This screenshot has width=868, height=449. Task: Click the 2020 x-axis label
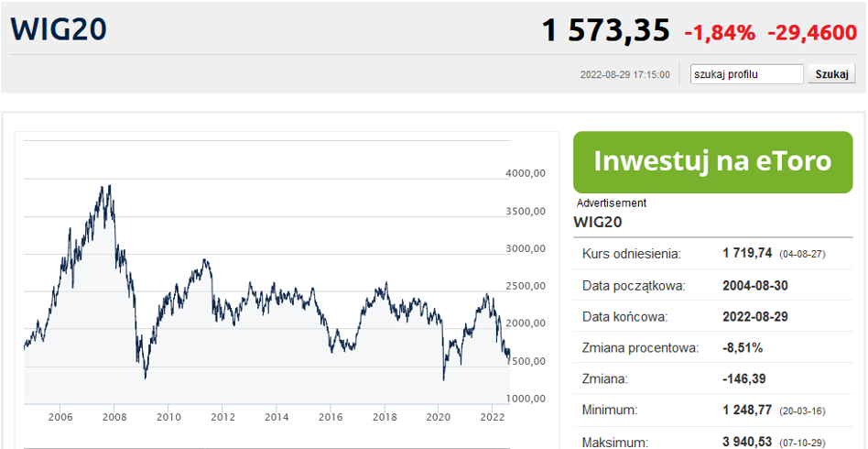(439, 417)
